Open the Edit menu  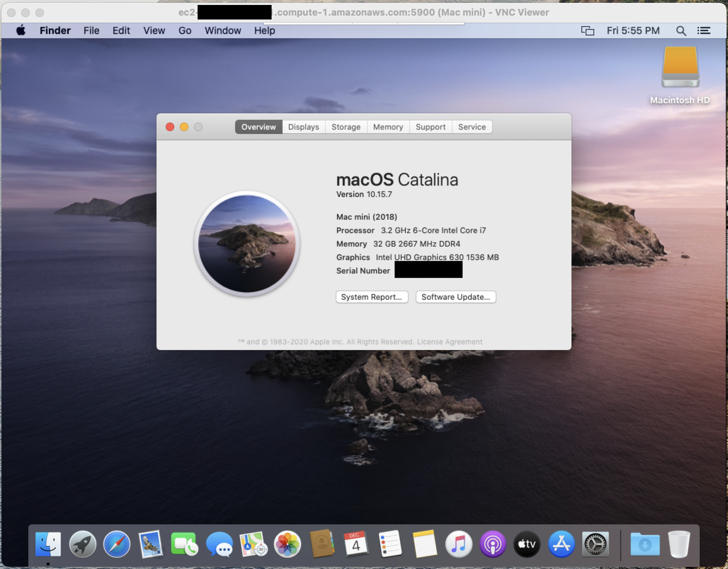[x=121, y=31]
